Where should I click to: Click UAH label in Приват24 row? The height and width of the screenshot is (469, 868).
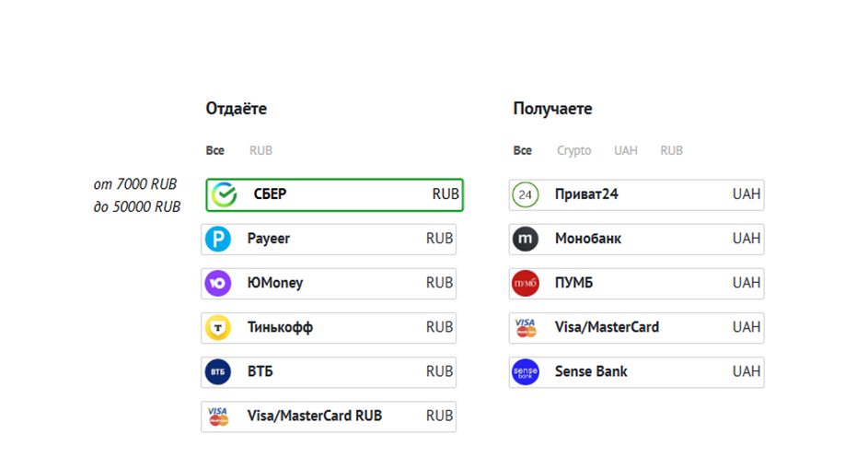(746, 194)
